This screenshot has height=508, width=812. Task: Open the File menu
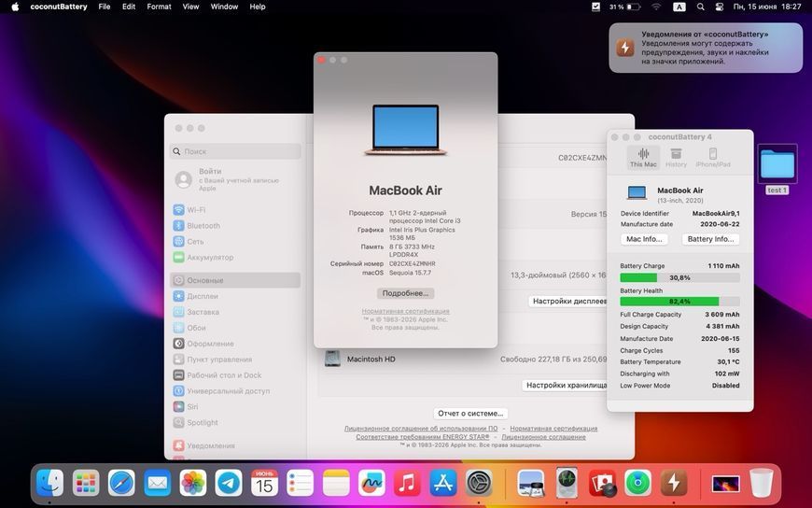pyautogui.click(x=105, y=7)
